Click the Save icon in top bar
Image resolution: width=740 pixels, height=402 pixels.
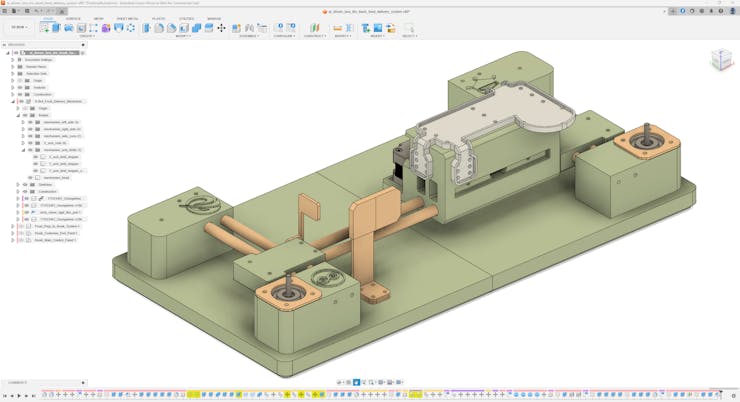click(27, 11)
